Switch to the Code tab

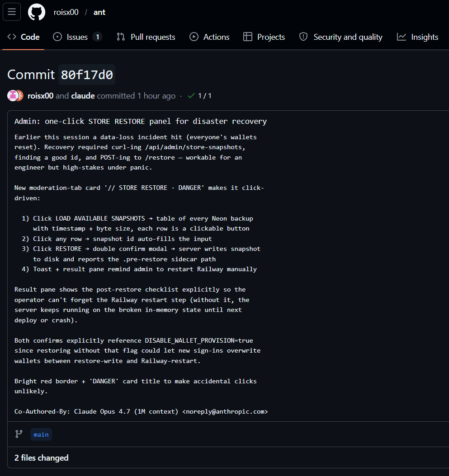click(x=24, y=37)
